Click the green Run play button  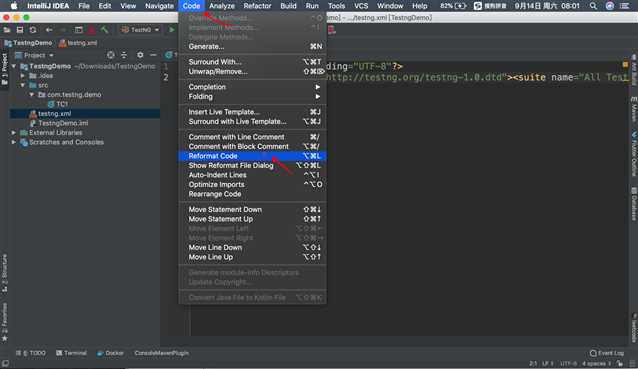point(172,30)
